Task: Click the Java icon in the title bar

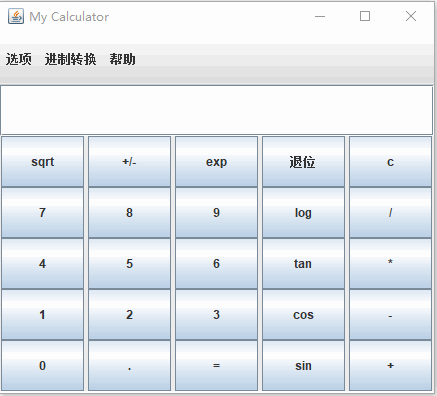Action: 16,16
